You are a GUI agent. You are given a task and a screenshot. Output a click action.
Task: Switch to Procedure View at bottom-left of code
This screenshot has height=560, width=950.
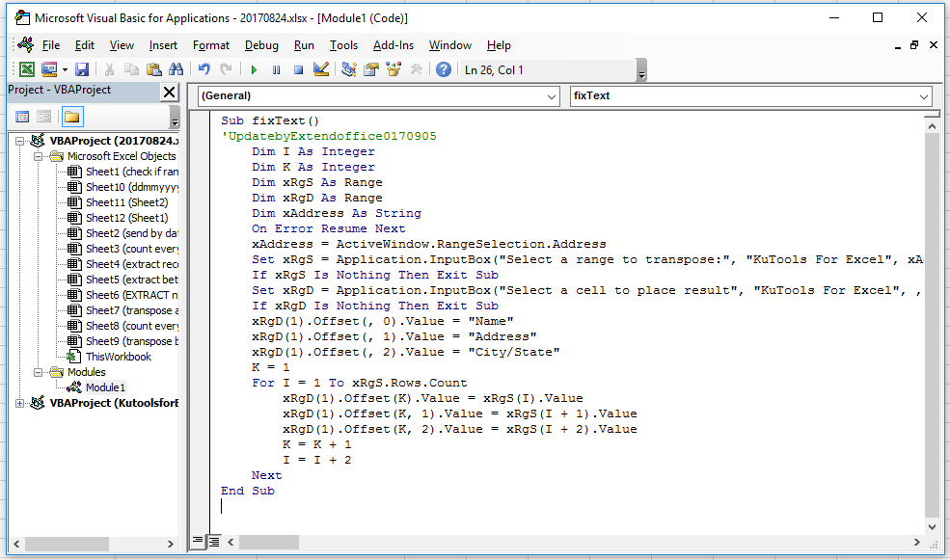click(198, 541)
